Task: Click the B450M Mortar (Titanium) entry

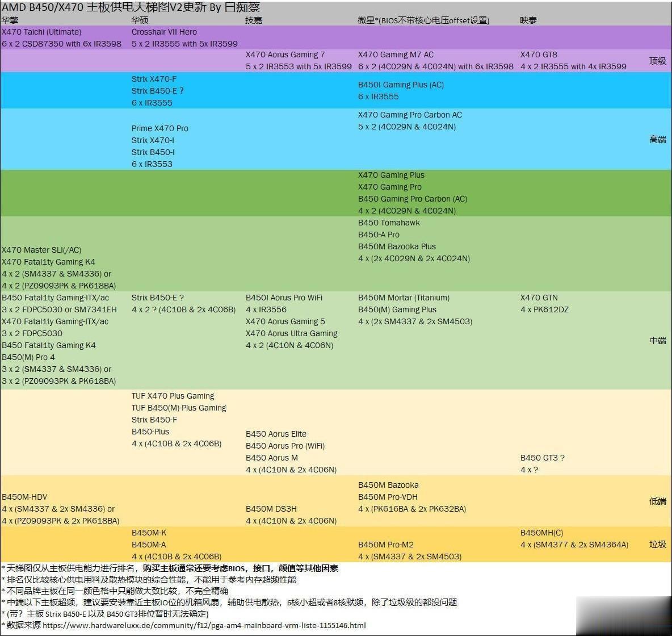Action: click(404, 298)
